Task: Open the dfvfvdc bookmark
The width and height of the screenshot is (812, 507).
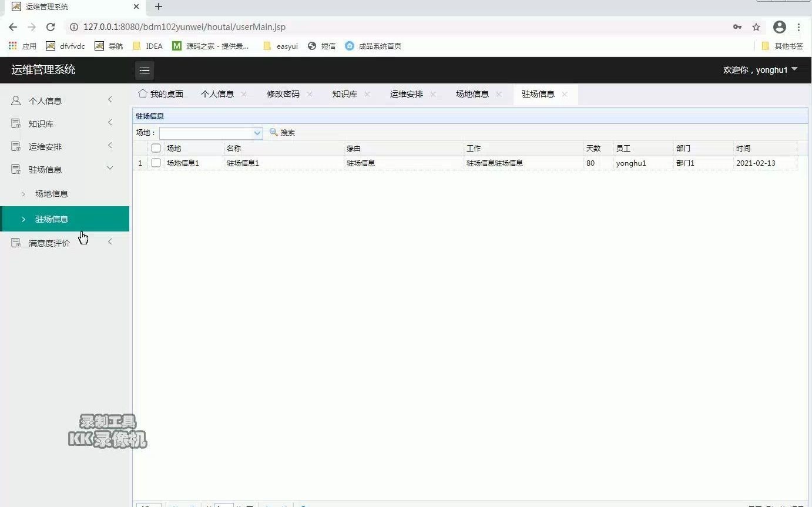Action: pyautogui.click(x=66, y=46)
